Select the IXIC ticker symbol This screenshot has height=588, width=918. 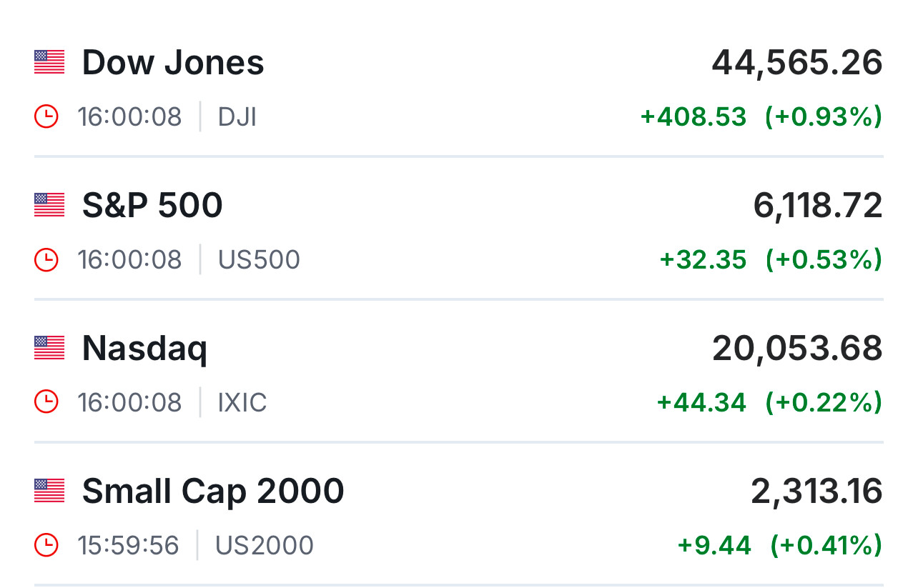point(242,402)
